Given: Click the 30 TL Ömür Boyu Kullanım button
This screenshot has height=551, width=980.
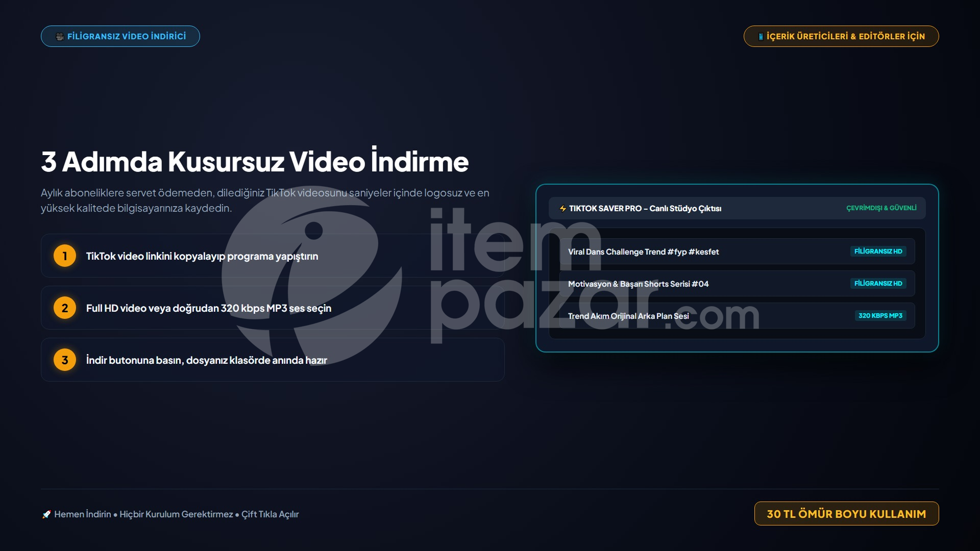Looking at the screenshot, I should [x=846, y=514].
